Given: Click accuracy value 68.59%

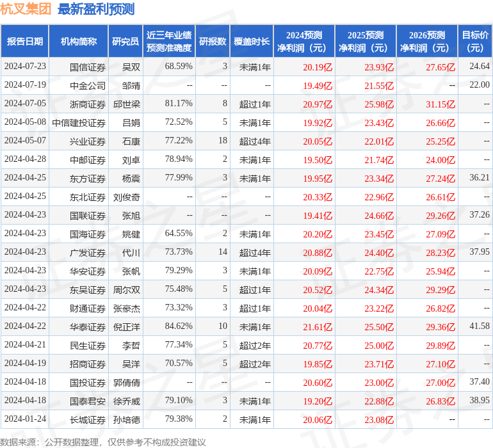Looking at the screenshot, I should 179,66.
